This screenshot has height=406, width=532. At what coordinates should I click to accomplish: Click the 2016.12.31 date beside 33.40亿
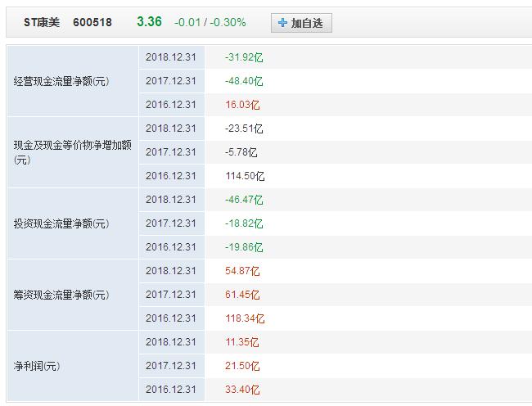pyautogui.click(x=171, y=390)
